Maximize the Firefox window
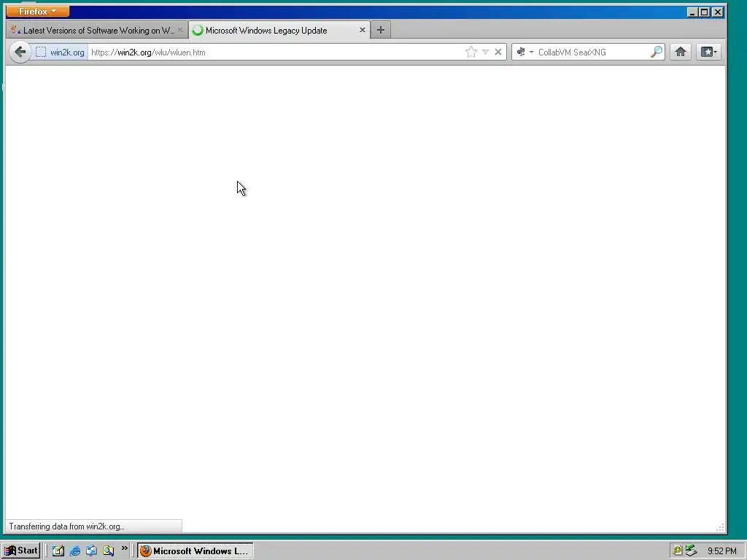The image size is (747, 560). point(704,12)
